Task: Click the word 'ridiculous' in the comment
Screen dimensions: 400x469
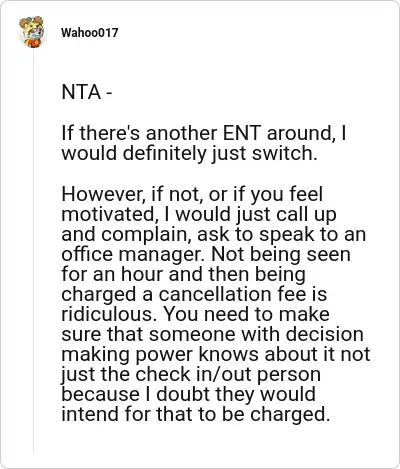Action: [x=107, y=314]
